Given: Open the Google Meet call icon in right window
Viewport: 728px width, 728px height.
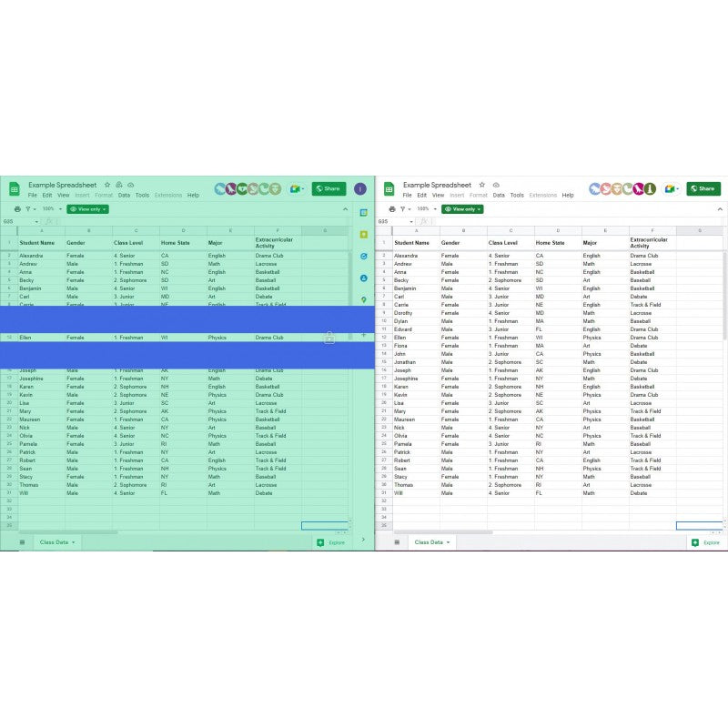Looking at the screenshot, I should [670, 189].
